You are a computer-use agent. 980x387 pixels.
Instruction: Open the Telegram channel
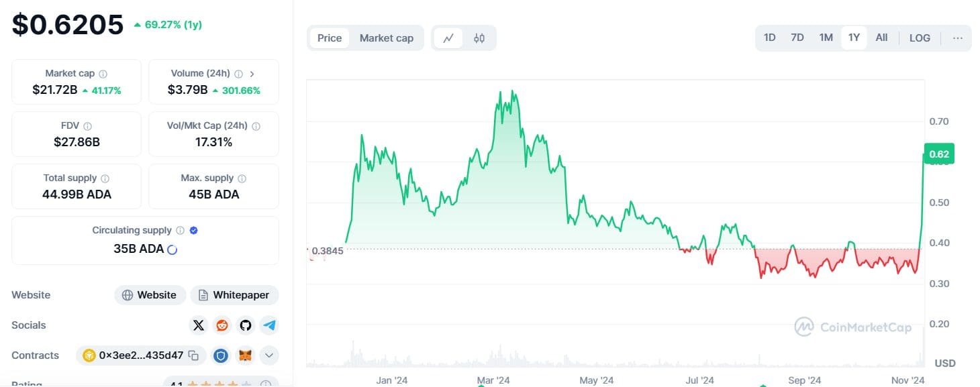click(x=269, y=325)
